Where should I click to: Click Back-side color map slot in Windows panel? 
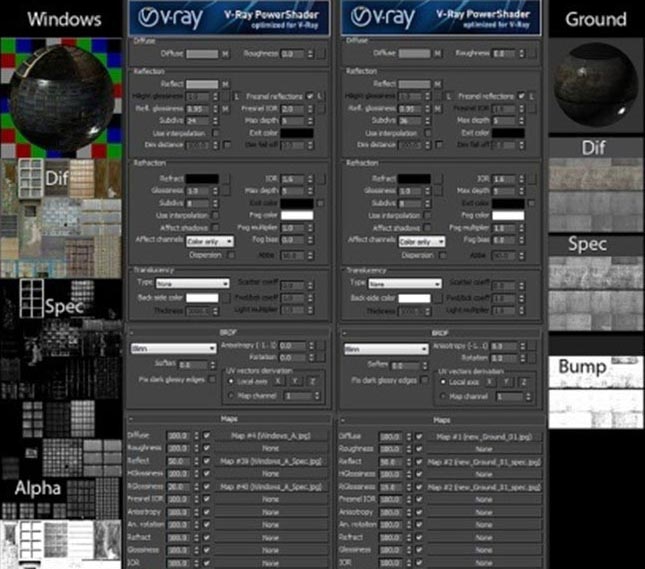[225, 298]
